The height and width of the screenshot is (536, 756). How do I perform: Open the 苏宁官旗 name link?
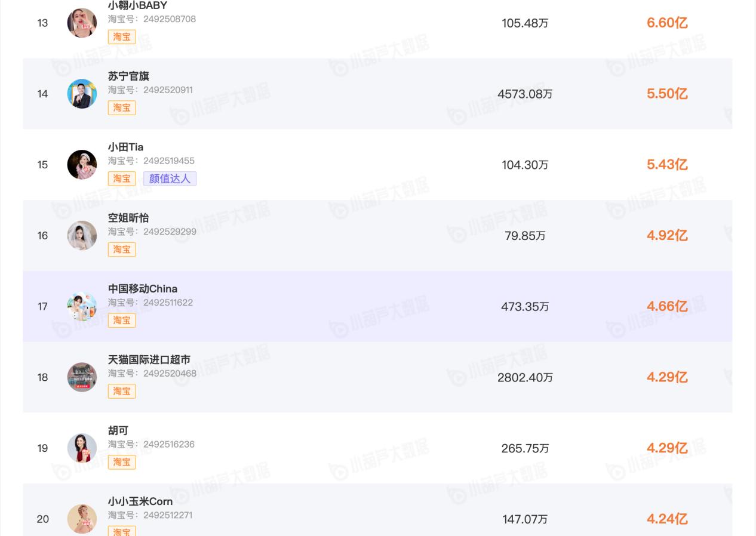[x=128, y=76]
